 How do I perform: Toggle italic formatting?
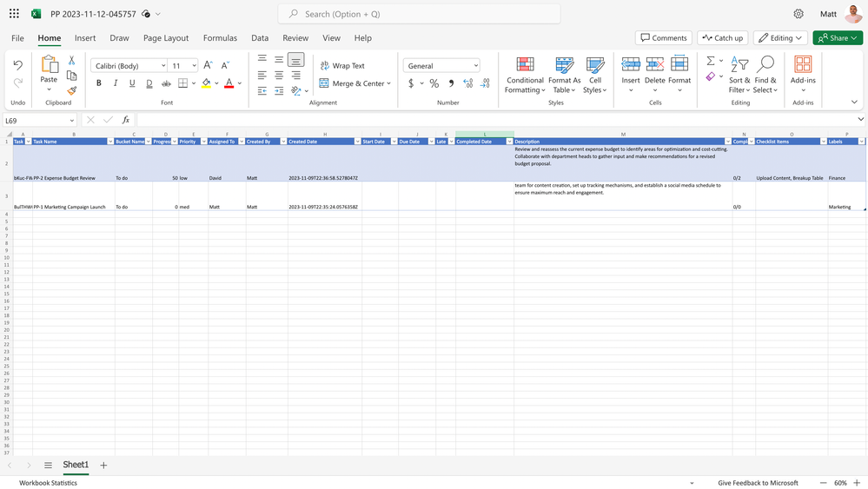116,83
